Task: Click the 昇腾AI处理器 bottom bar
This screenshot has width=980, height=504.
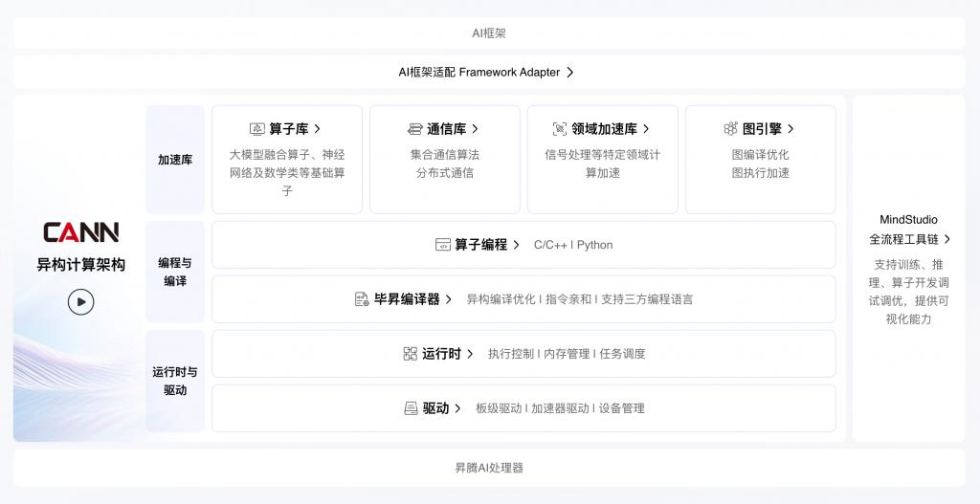Action: [x=489, y=467]
